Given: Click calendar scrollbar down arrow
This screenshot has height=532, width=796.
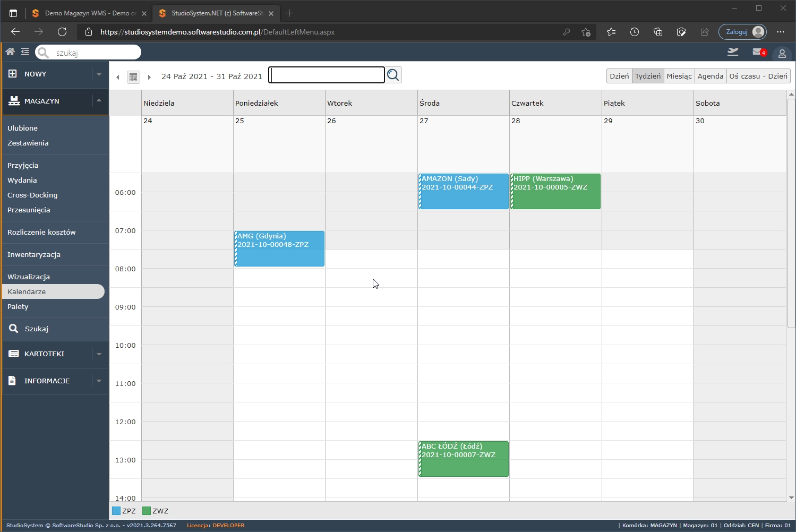Looking at the screenshot, I should coord(791,497).
